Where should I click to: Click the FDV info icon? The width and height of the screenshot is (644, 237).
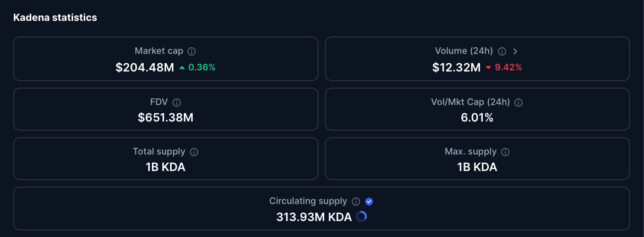tap(177, 102)
